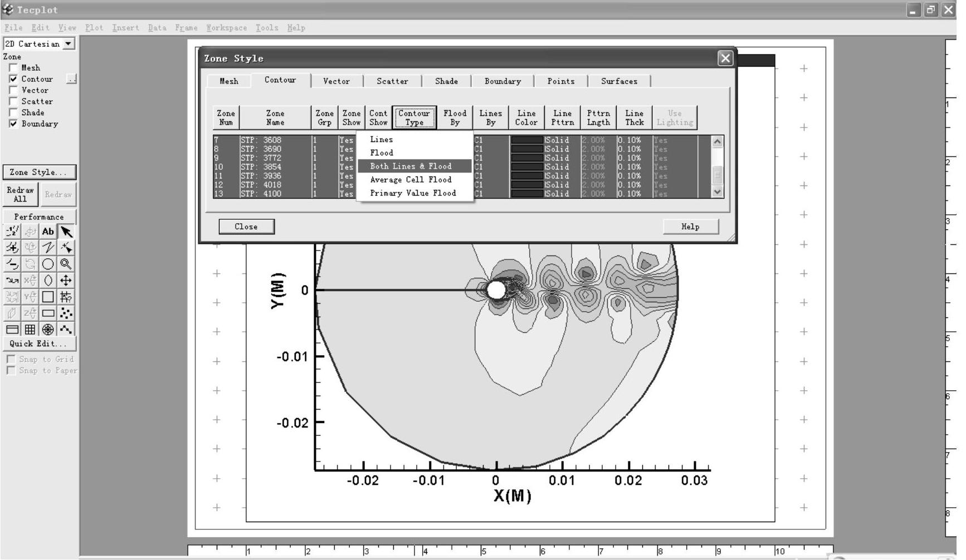Select the square drawing tool
This screenshot has height=560, width=966.
[x=48, y=297]
